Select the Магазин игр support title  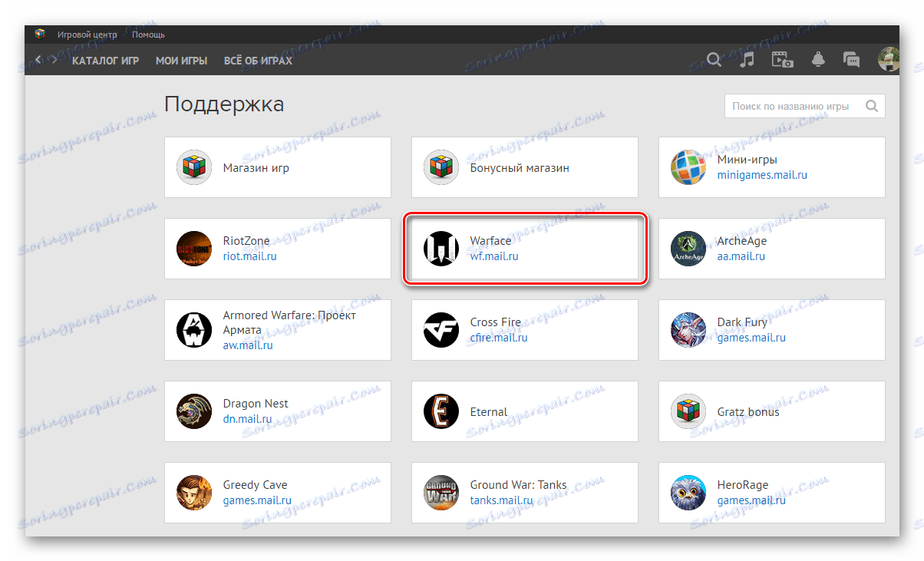coord(256,167)
